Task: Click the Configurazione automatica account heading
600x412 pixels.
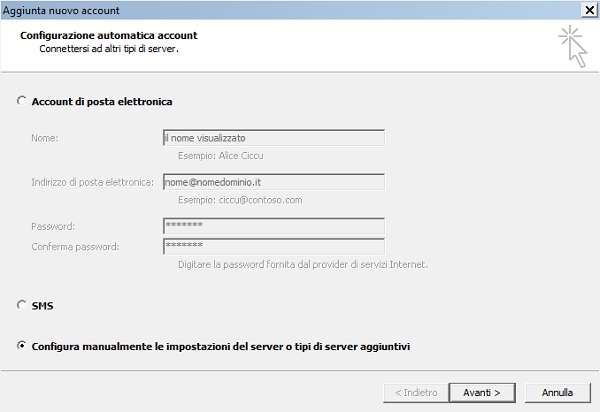Action: click(109, 36)
